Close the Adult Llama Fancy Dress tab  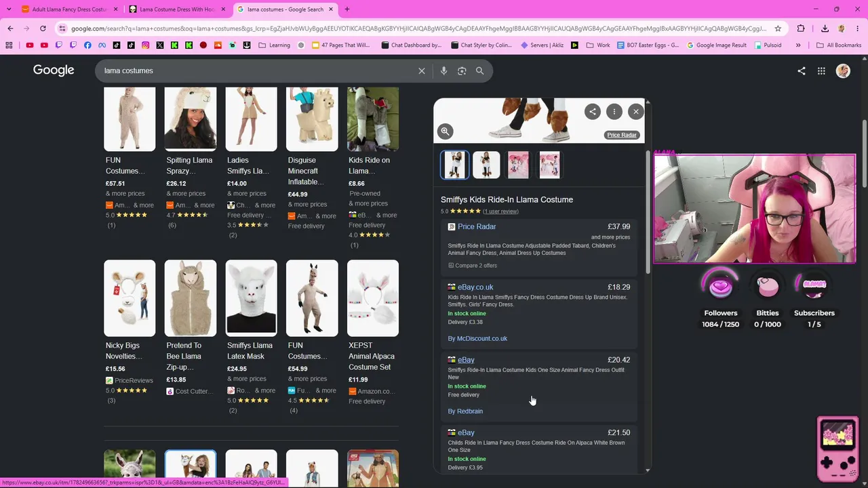115,9
